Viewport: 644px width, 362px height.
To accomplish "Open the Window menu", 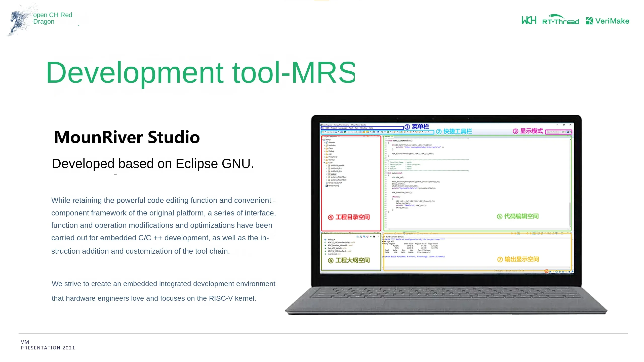I will (364, 128).
